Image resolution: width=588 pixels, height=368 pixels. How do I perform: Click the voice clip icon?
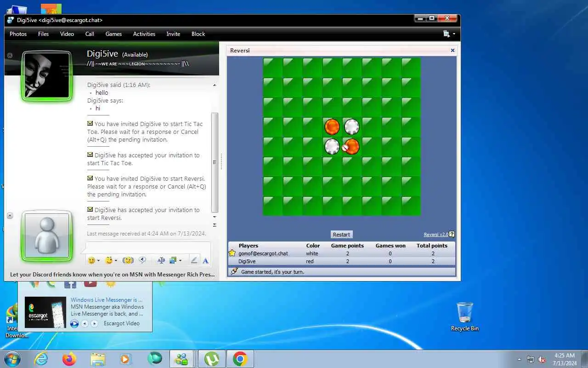[x=142, y=260]
